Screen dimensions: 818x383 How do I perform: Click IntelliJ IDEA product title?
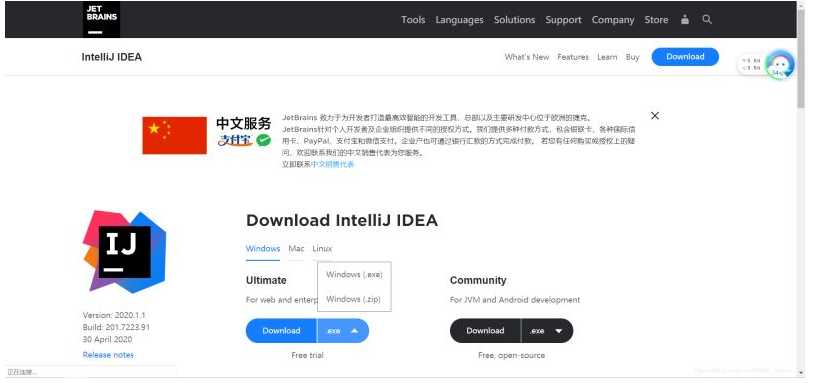coord(112,57)
